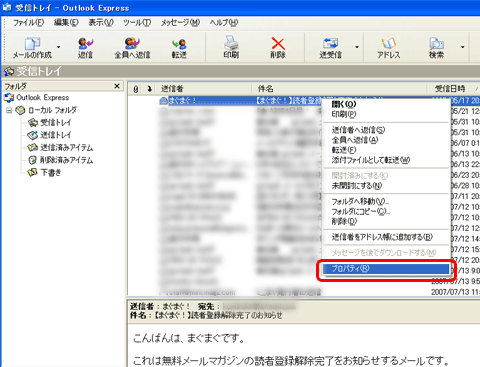Choose 開く(O) in the context menu
The image size is (480, 367).
tap(344, 104)
